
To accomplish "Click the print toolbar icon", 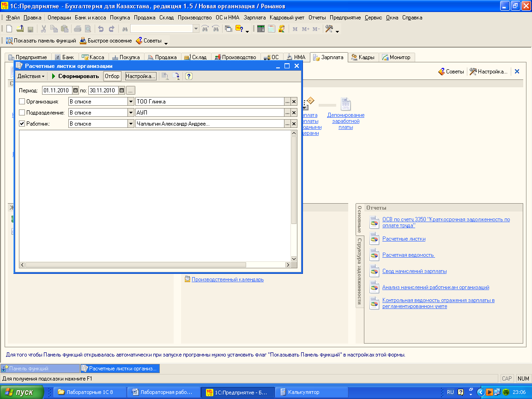I will point(78,29).
